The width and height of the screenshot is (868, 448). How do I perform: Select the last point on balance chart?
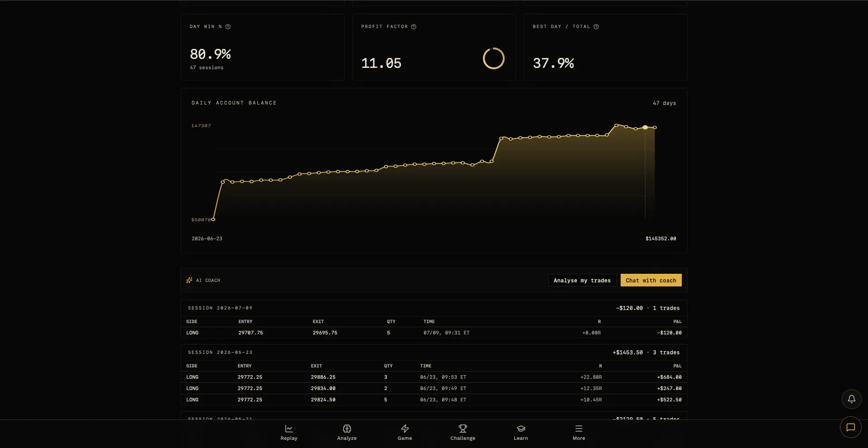(x=655, y=128)
